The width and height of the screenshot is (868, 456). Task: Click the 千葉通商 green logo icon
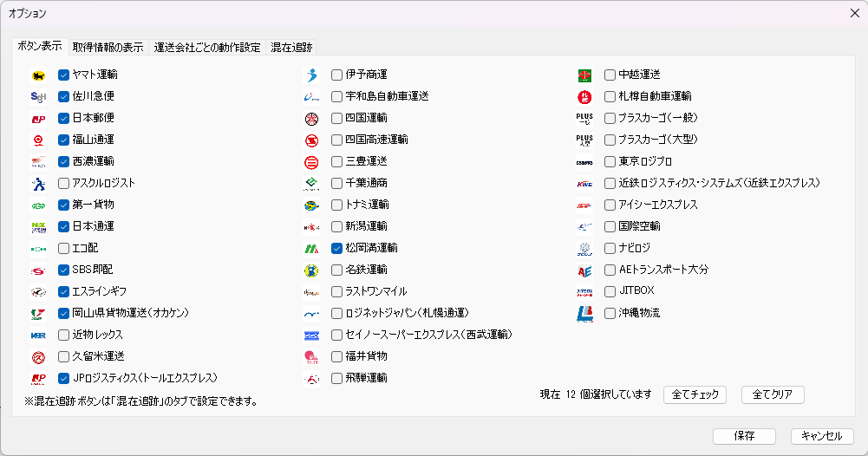311,184
